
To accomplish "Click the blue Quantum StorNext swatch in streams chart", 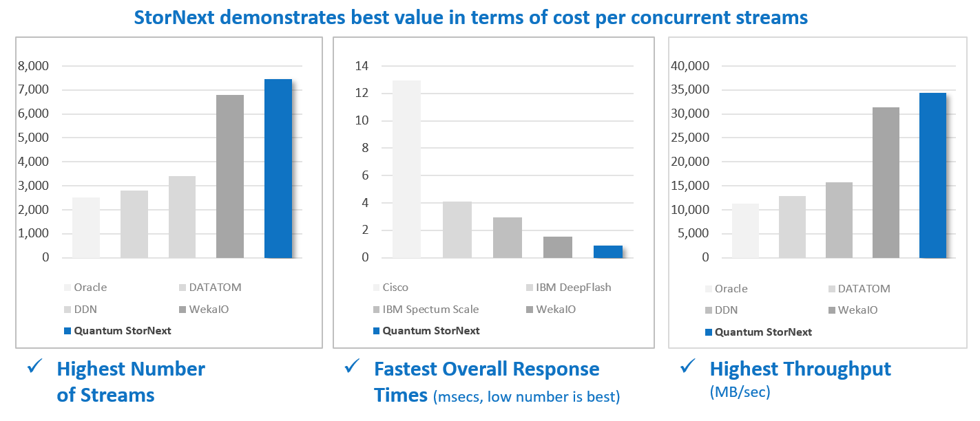I will (67, 330).
